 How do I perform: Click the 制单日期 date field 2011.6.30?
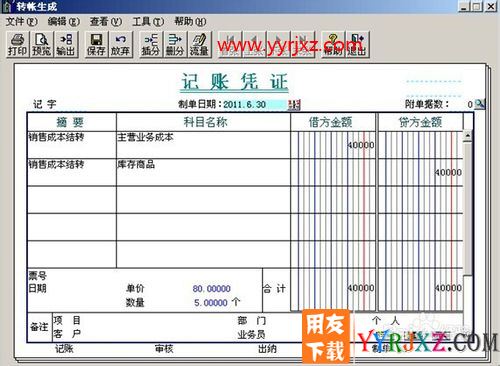255,104
